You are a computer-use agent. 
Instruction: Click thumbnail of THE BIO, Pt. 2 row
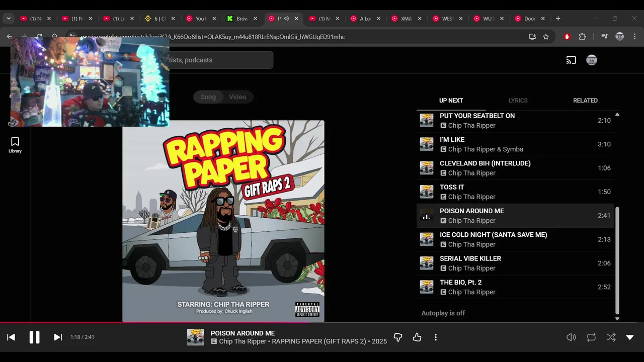pyautogui.click(x=427, y=287)
